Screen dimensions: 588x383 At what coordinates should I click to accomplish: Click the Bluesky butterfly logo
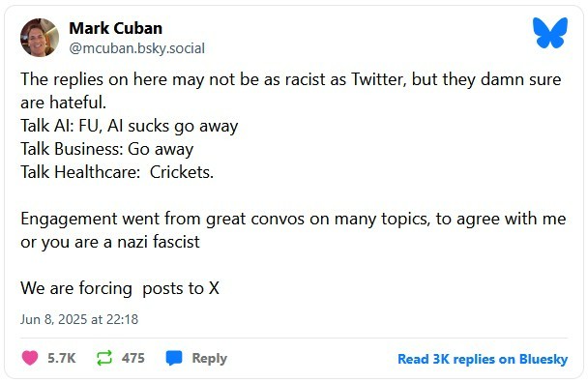coord(549,33)
